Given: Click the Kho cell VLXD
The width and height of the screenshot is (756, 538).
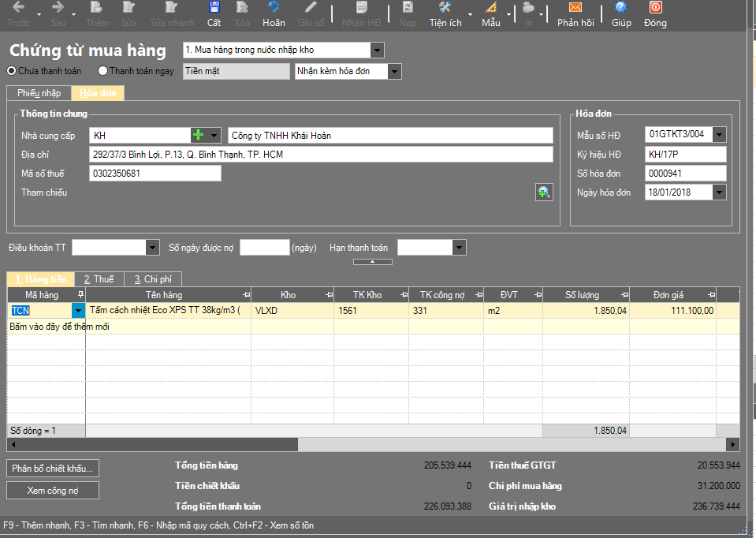Looking at the screenshot, I should coord(292,310).
